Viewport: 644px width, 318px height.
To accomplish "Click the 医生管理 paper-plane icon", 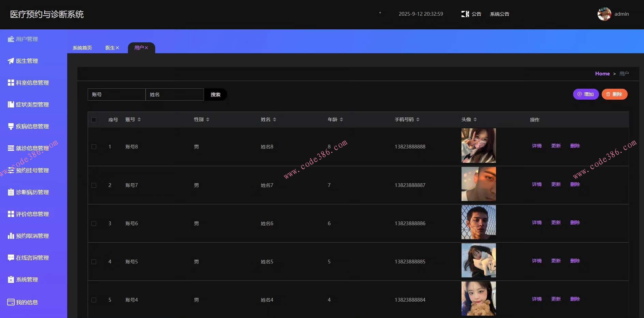I will 11,61.
